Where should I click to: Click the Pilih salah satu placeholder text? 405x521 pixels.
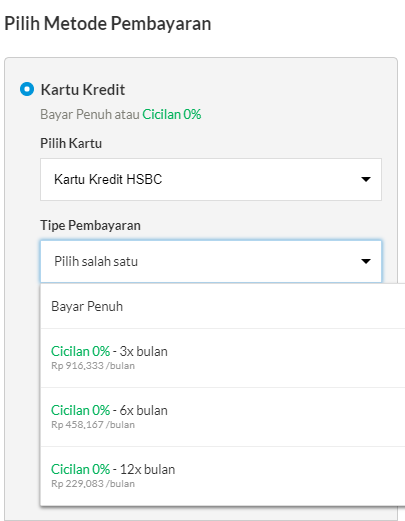pyautogui.click(x=96, y=261)
